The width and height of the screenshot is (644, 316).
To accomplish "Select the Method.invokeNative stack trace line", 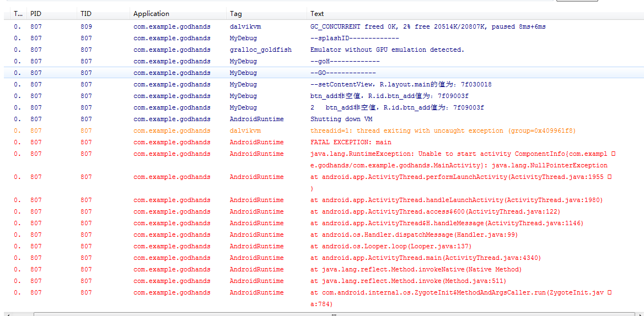I will [415, 269].
